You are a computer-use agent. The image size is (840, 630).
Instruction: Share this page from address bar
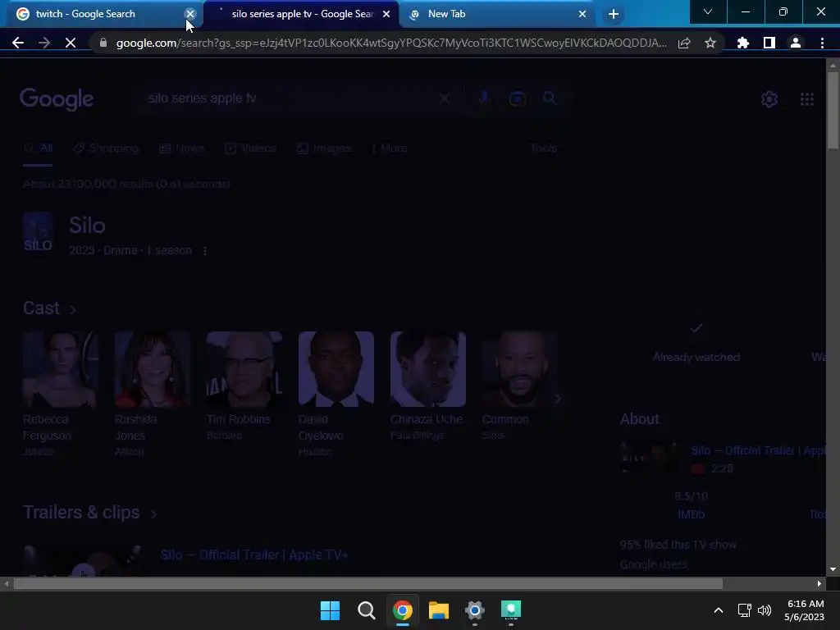click(684, 43)
